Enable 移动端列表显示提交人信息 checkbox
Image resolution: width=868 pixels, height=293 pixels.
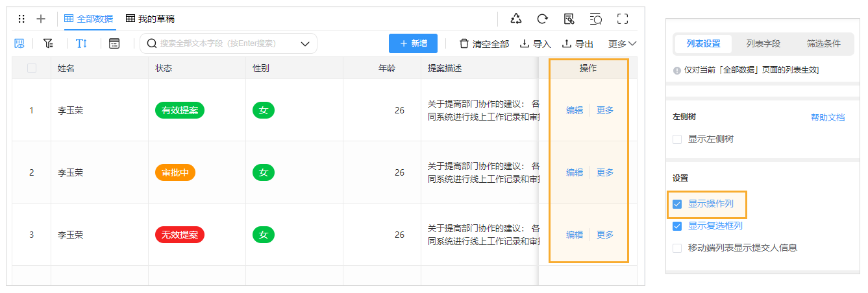pyautogui.click(x=677, y=248)
